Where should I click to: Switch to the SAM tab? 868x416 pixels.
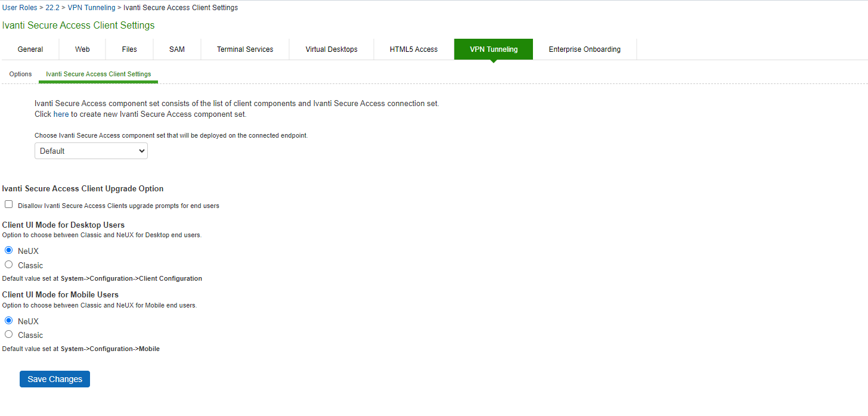point(177,49)
